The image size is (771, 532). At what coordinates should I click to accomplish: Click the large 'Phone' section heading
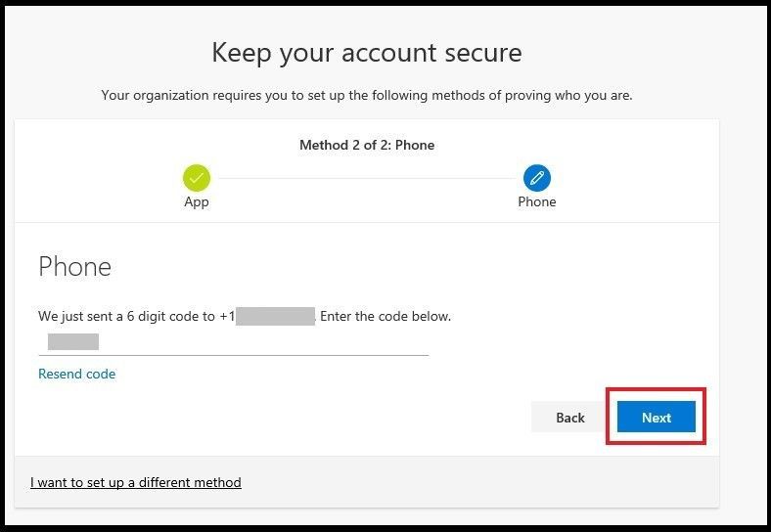click(x=74, y=267)
